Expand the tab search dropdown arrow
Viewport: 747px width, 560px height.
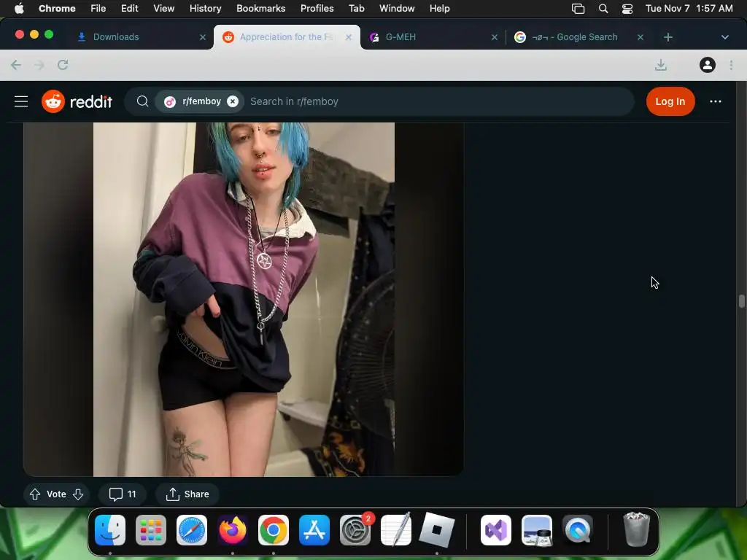(x=724, y=37)
